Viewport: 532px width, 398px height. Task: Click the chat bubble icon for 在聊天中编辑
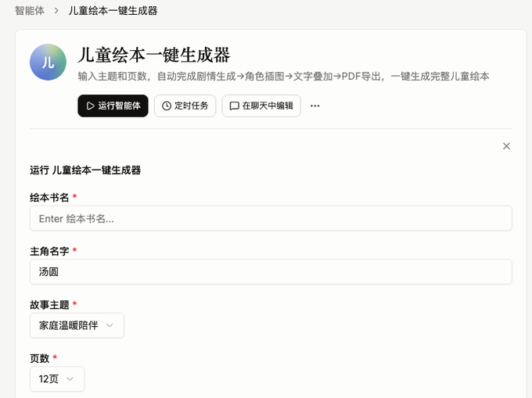[x=234, y=106]
